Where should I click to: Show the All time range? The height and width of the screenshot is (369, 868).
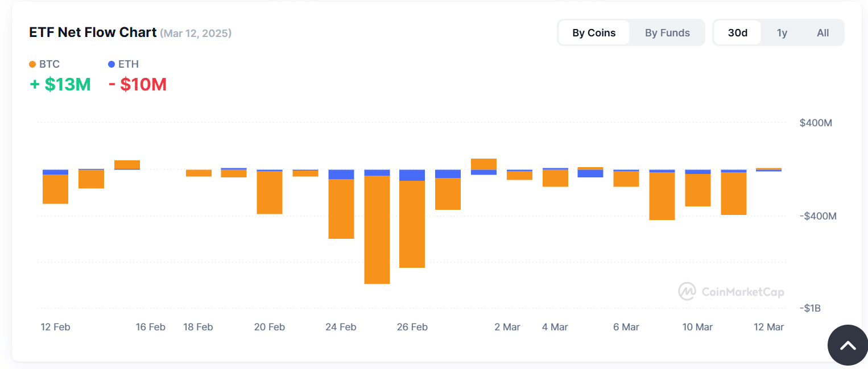[x=822, y=33]
